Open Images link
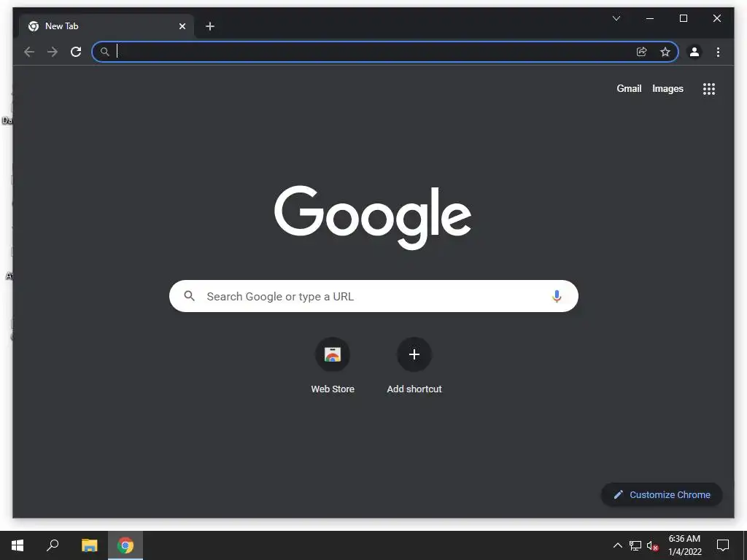This screenshot has height=560, width=747. pyautogui.click(x=667, y=88)
